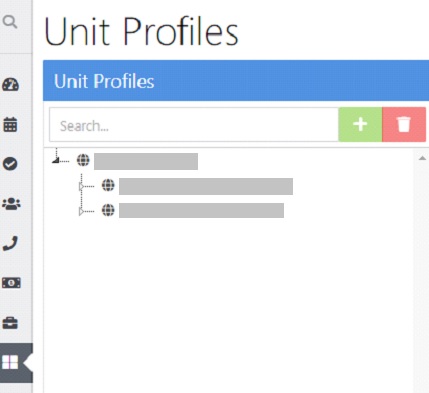
Task: Click the blue Unit Profiles panel header
Action: [236, 81]
